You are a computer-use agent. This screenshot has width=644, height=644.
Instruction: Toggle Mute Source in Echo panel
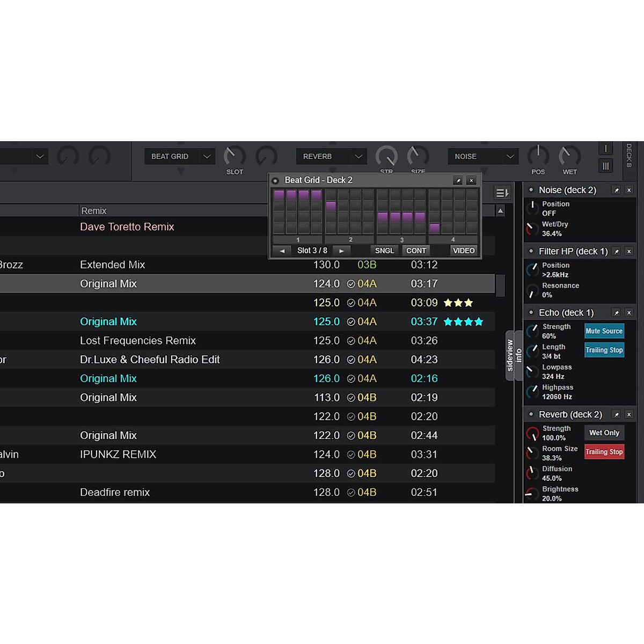604,331
